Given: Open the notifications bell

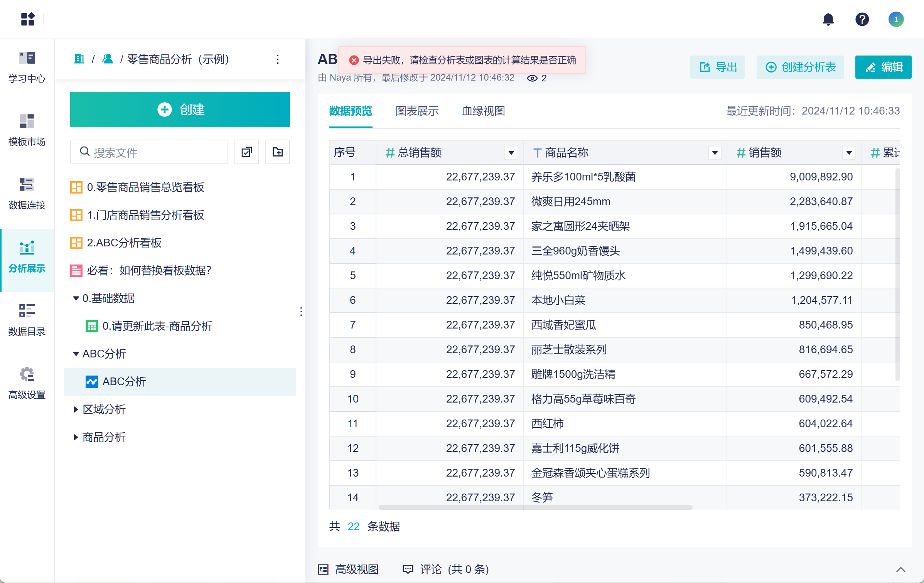Looking at the screenshot, I should pos(828,19).
